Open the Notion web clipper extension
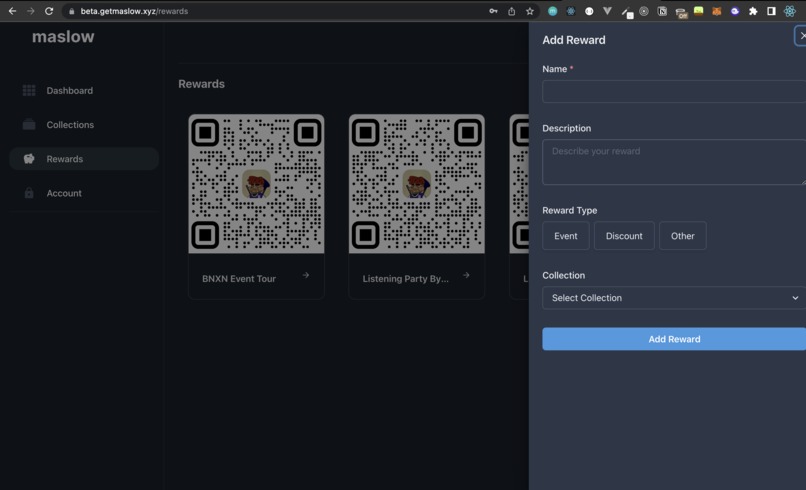806x490 pixels. click(x=662, y=11)
